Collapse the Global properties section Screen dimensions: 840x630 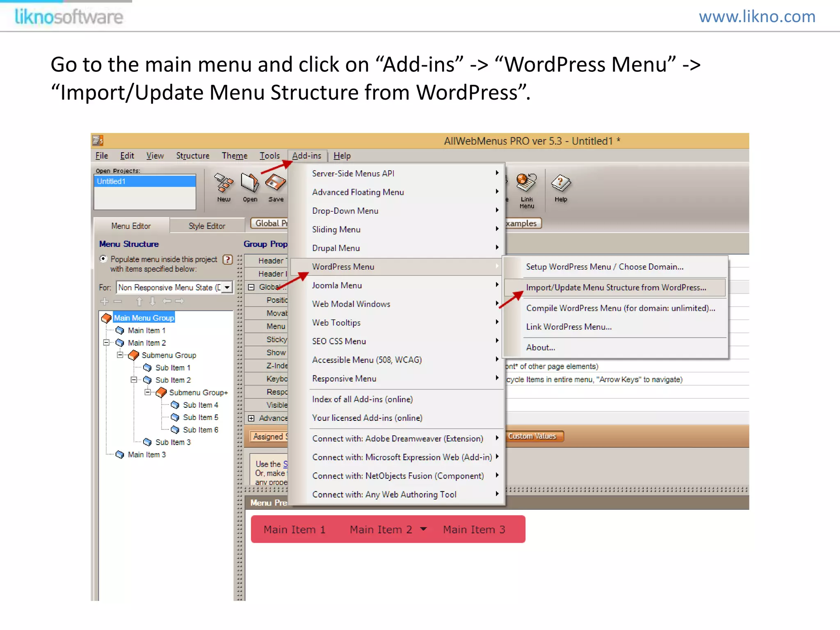click(251, 287)
